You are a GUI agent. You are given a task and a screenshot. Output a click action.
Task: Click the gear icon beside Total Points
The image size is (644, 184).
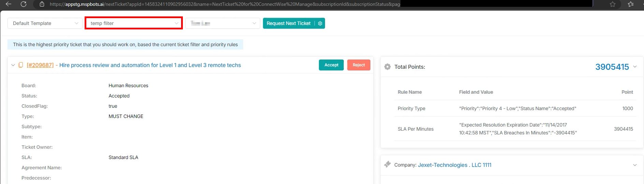coord(387,67)
